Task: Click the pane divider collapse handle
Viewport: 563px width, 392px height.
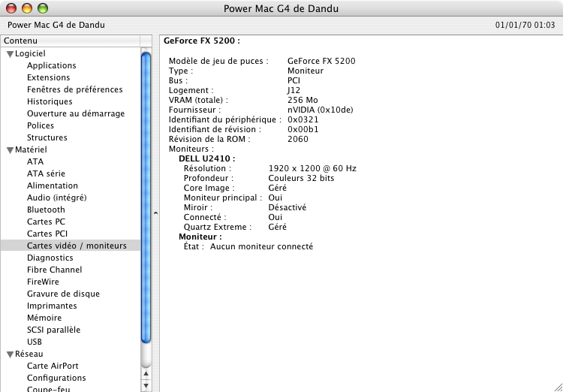Action: pos(155,213)
